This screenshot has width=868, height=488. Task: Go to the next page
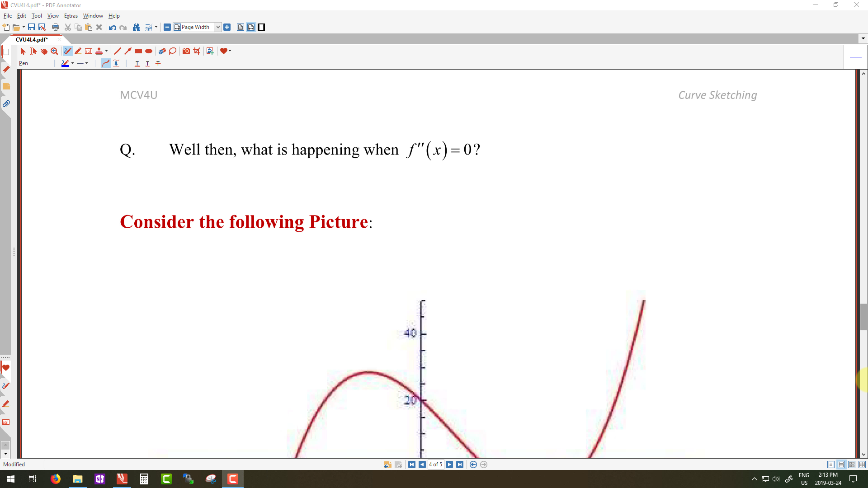449,465
